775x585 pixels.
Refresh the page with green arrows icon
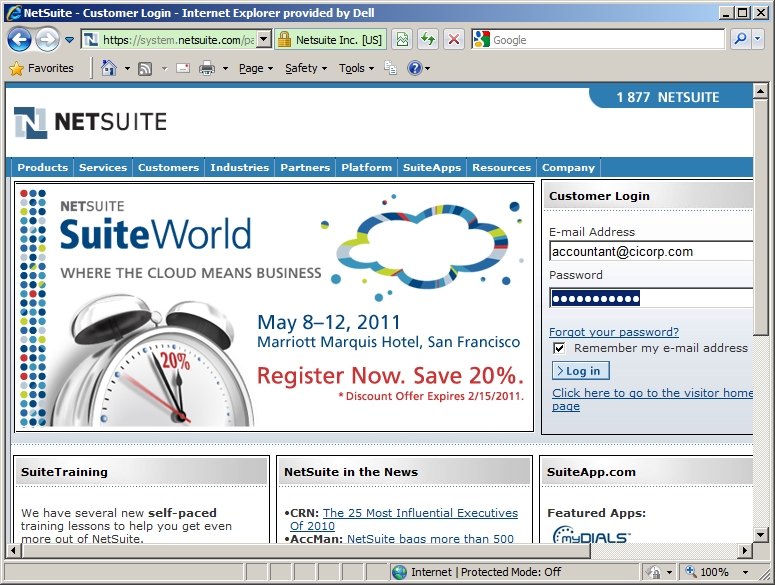click(428, 40)
